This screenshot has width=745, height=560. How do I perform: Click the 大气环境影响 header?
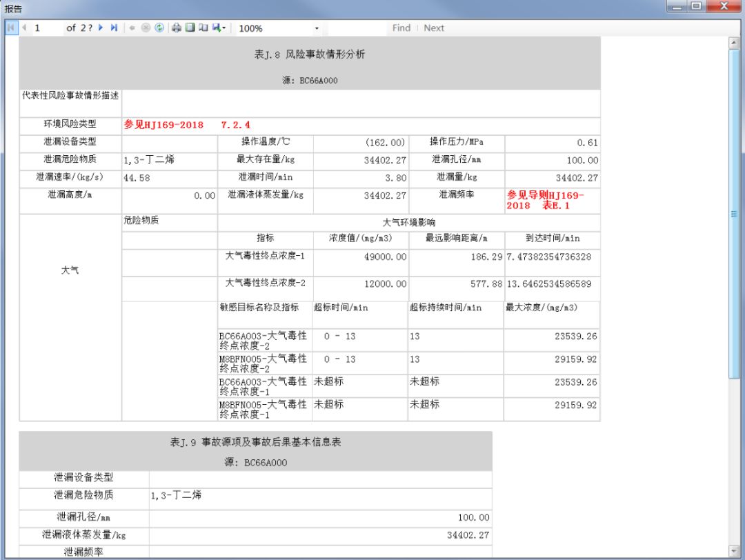click(409, 222)
